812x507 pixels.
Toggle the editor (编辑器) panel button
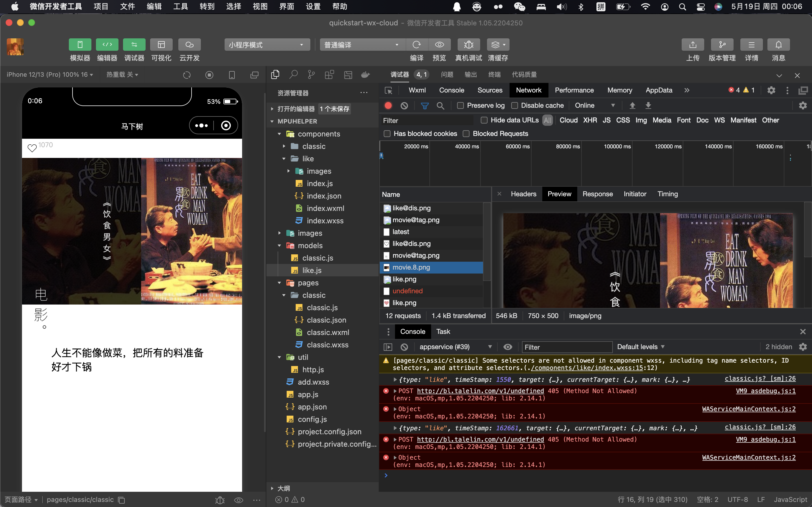(x=107, y=45)
